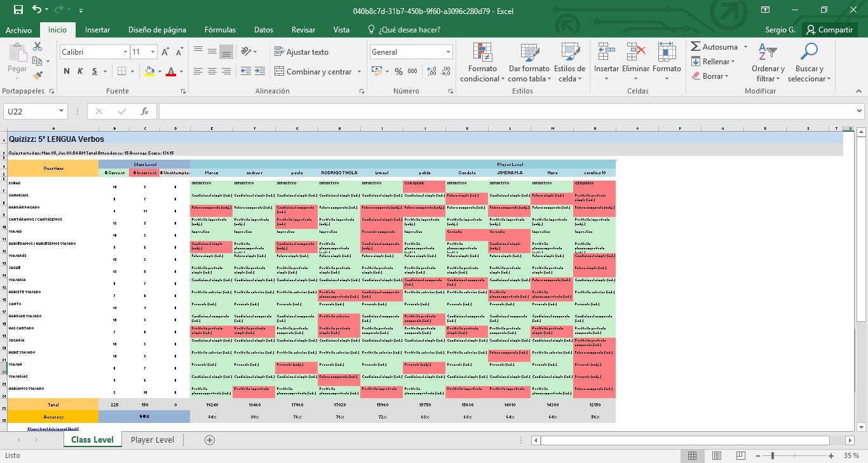The height and width of the screenshot is (463, 868).
Task: Click the Autosuma sigma icon
Action: [696, 47]
